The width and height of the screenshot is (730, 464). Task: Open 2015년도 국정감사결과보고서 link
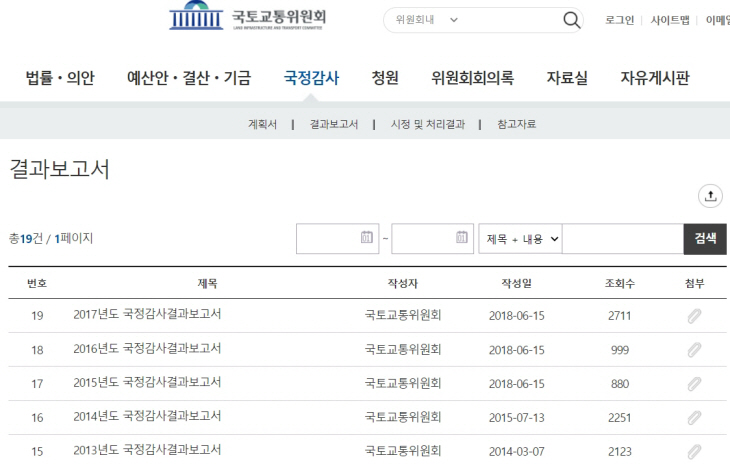click(147, 382)
